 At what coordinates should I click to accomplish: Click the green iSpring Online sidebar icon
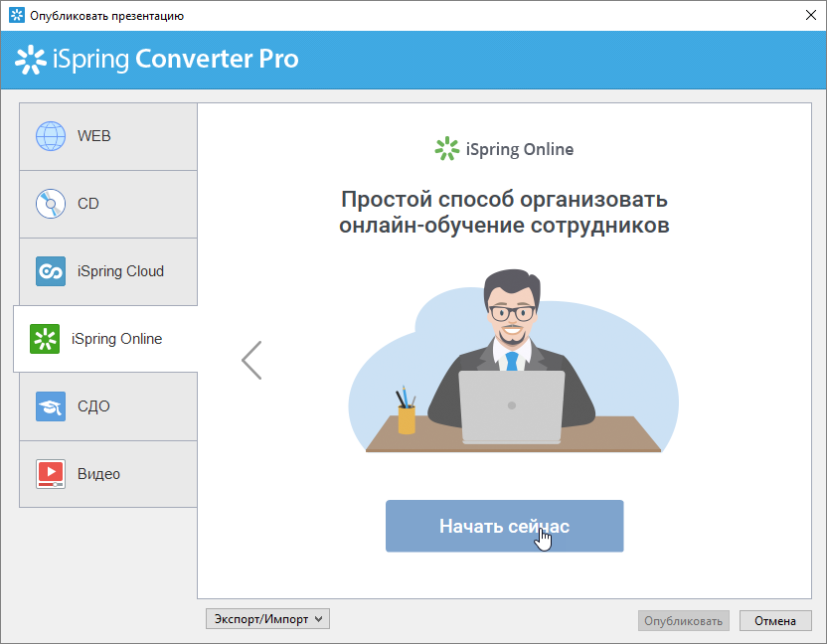[45, 339]
